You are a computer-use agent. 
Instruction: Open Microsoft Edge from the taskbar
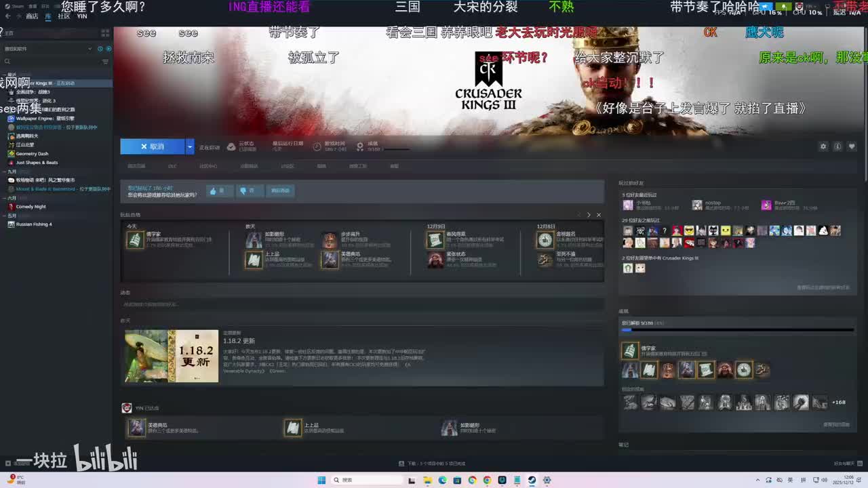pos(442,481)
